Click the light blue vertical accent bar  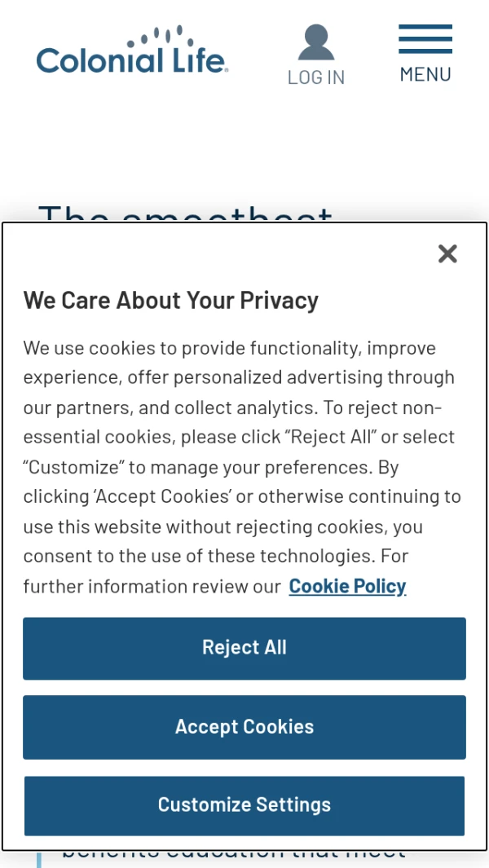(x=39, y=859)
